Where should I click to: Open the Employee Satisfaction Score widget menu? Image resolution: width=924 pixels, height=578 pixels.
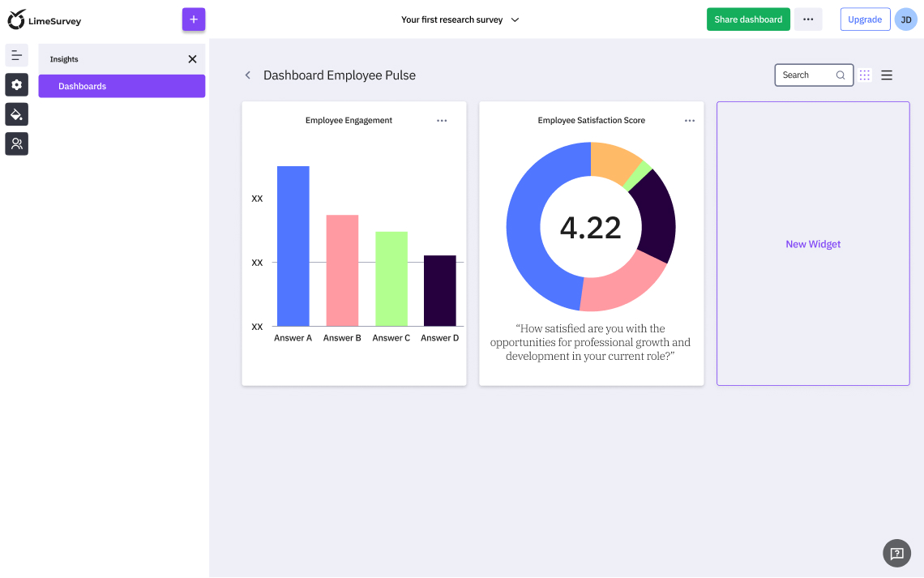[690, 120]
